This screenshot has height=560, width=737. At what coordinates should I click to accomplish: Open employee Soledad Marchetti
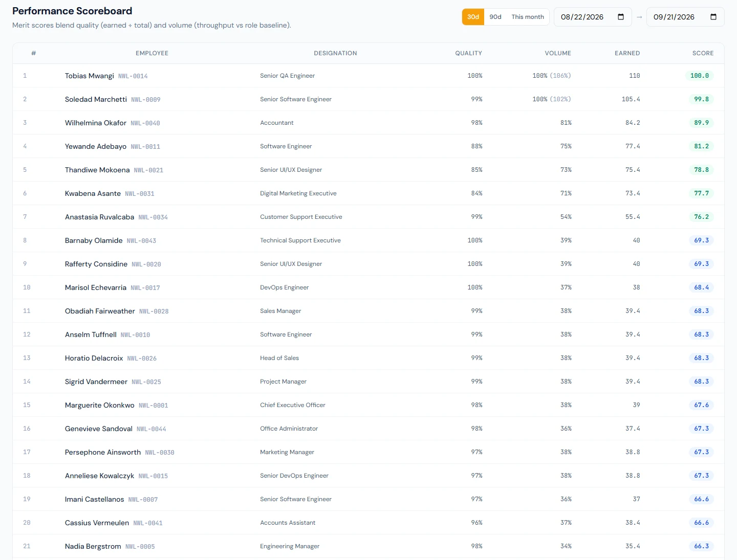pyautogui.click(x=96, y=99)
